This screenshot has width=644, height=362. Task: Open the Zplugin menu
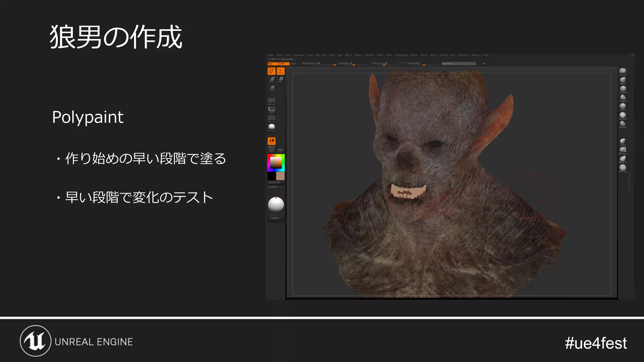475,55
